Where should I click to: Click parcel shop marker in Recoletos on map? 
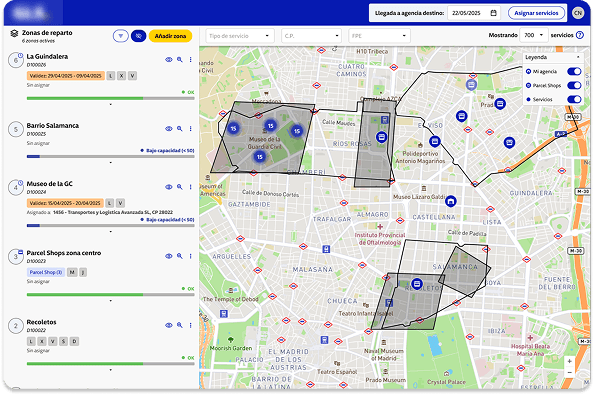pos(417,284)
